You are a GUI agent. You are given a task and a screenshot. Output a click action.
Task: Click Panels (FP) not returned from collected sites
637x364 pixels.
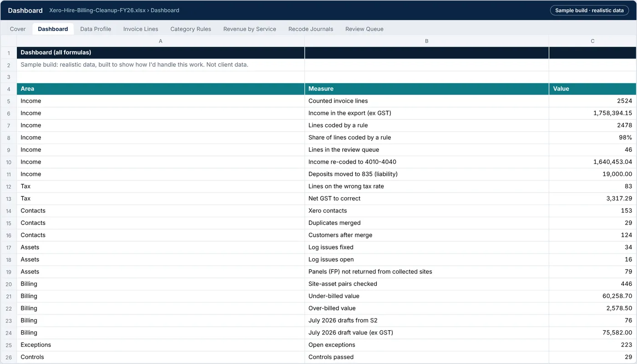point(427,272)
